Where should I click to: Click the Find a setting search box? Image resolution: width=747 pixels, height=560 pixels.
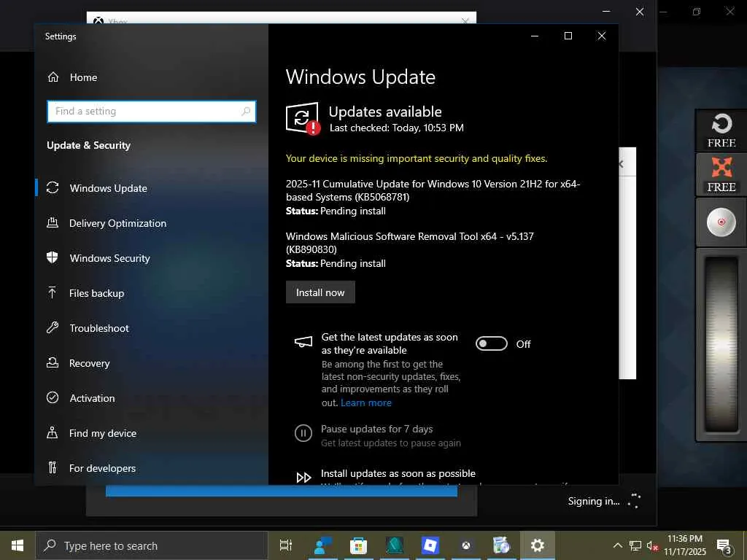[152, 112]
